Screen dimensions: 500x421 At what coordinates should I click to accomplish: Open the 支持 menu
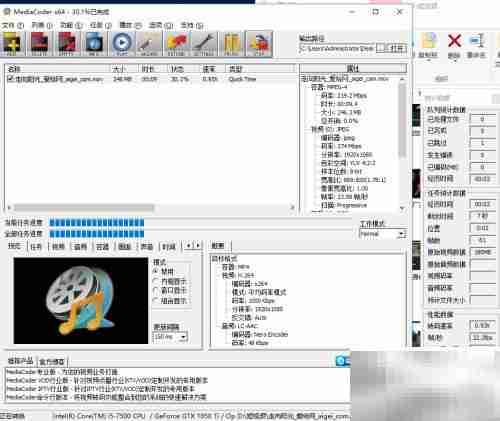pos(192,25)
